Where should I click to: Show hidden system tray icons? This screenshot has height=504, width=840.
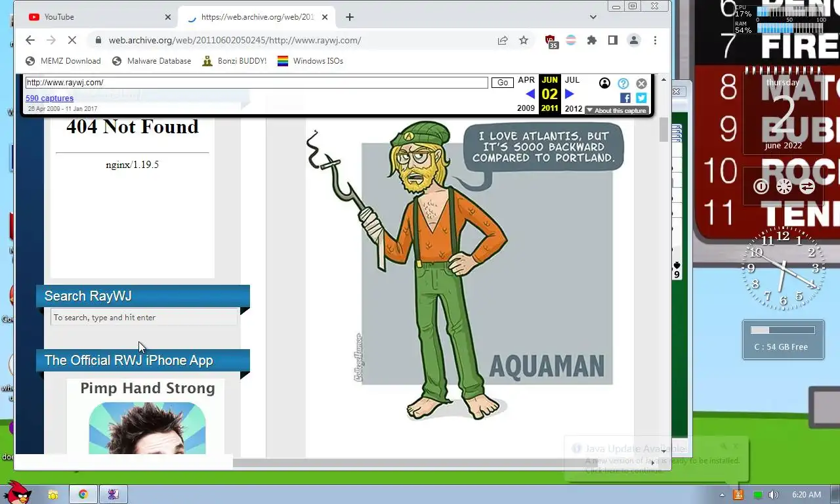click(x=723, y=495)
